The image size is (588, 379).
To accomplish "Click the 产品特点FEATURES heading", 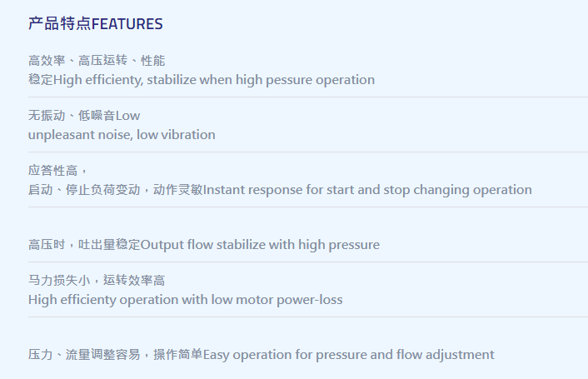I will 96,23.
